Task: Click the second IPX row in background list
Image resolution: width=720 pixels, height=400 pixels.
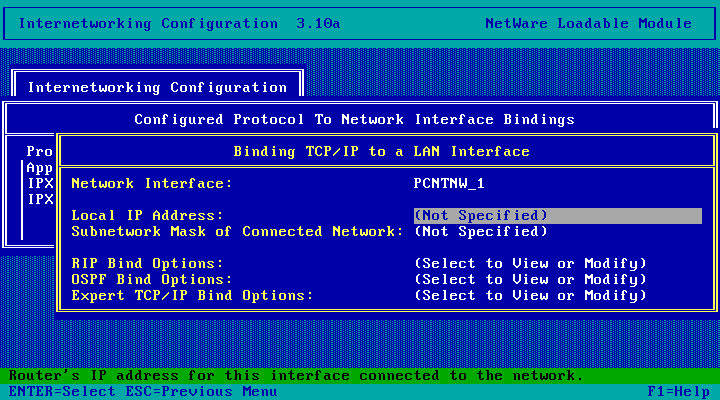Action: 40,200
